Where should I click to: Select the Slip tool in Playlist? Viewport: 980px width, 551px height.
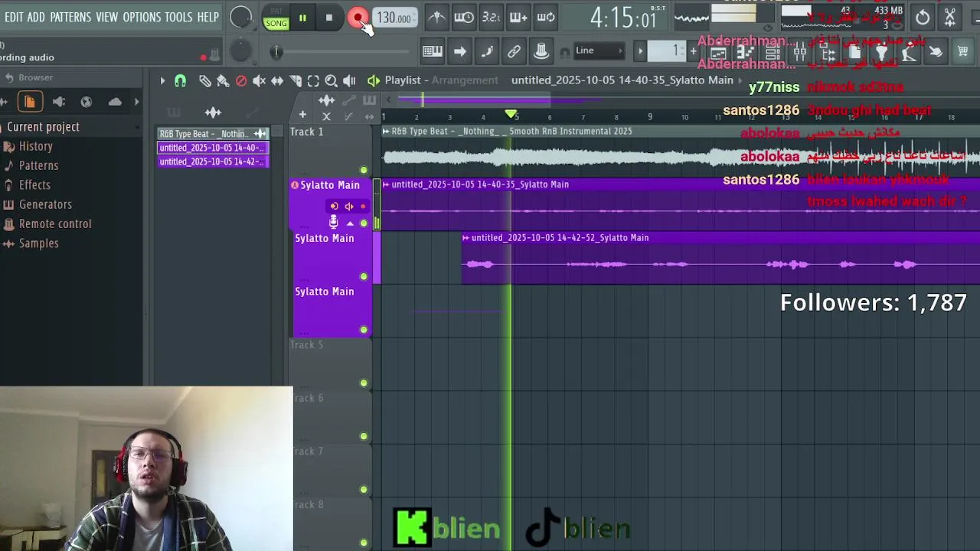pos(277,80)
